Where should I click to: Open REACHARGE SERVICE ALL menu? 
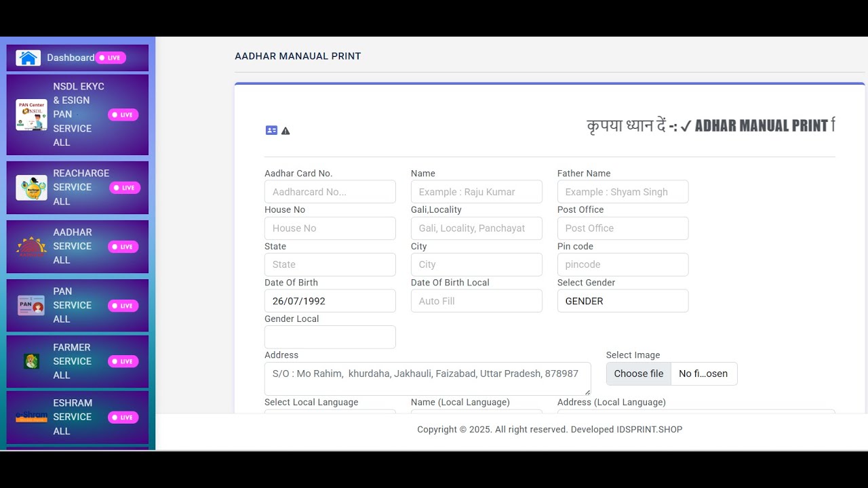77,188
